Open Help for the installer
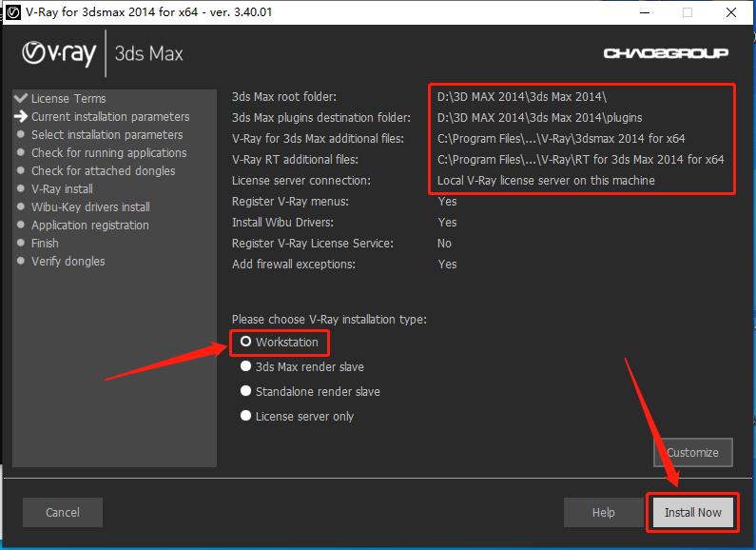Image resolution: width=756 pixels, height=550 pixels. (603, 512)
